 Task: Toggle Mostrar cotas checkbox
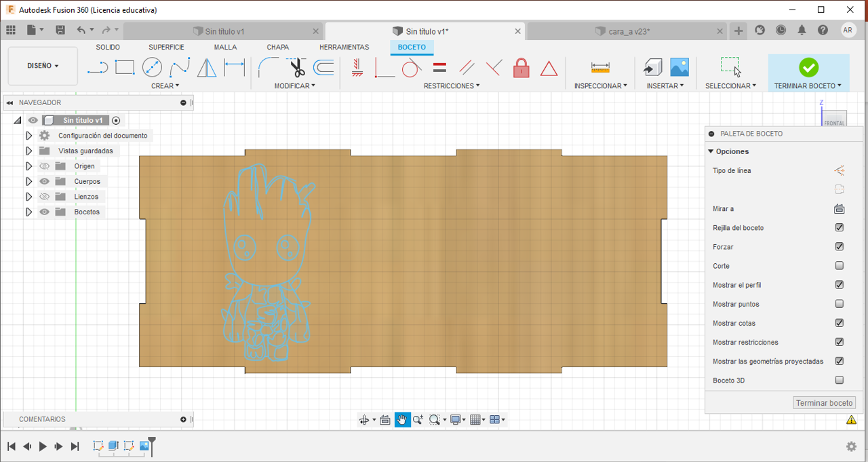(x=840, y=323)
